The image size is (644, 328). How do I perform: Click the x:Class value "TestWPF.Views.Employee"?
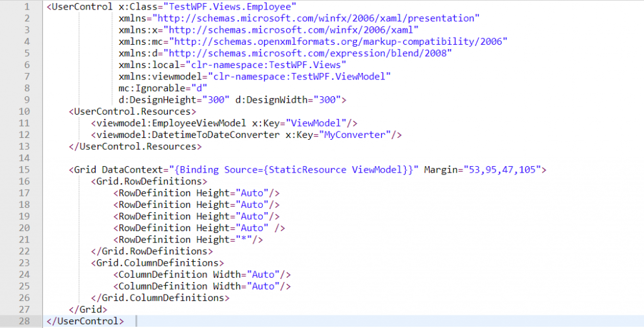pyautogui.click(x=230, y=6)
